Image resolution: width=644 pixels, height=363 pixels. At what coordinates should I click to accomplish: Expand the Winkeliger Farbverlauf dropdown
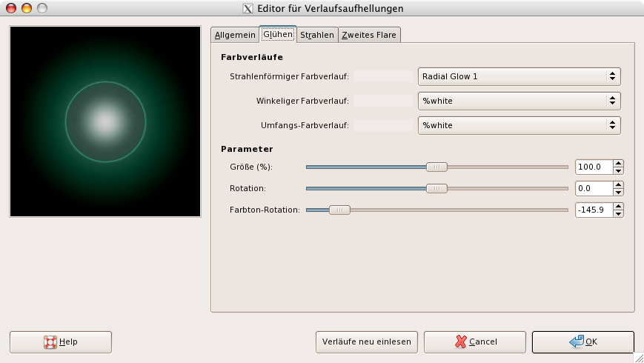tap(519, 101)
